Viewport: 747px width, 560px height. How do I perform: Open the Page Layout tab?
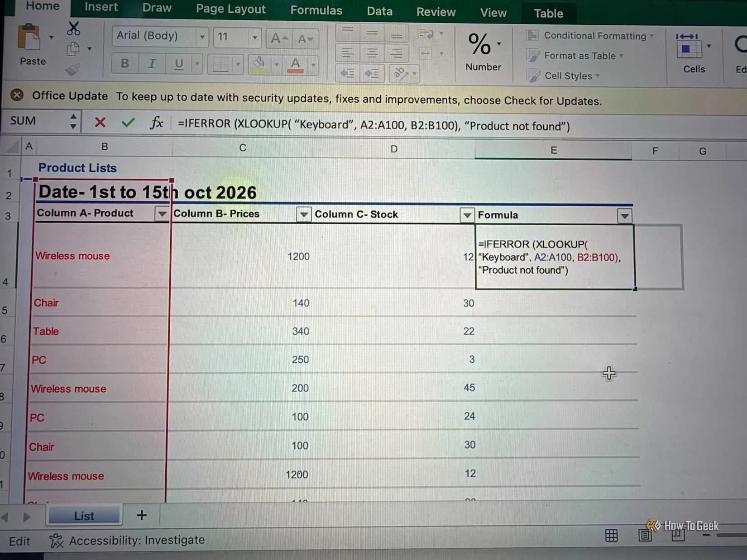230,9
